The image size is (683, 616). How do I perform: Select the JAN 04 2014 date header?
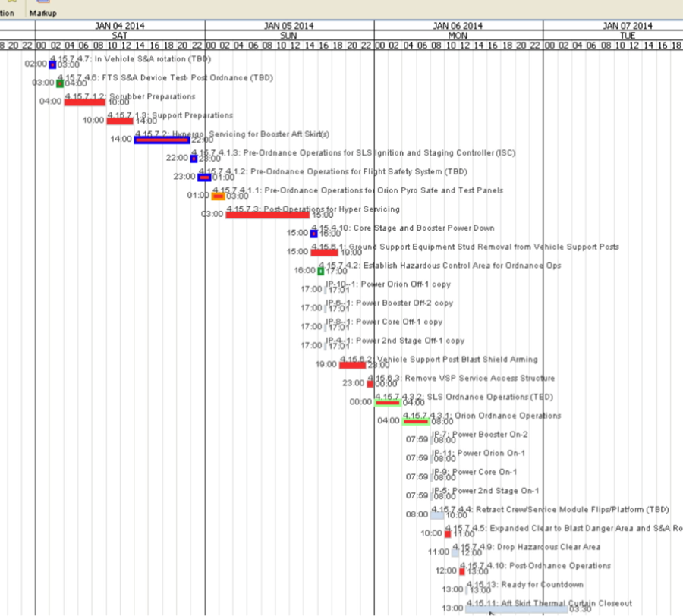pos(119,26)
